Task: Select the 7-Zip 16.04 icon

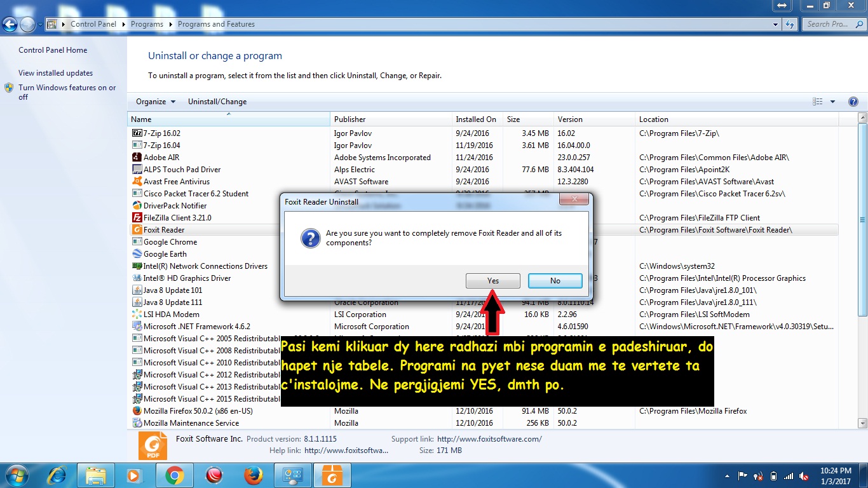Action: [137, 146]
